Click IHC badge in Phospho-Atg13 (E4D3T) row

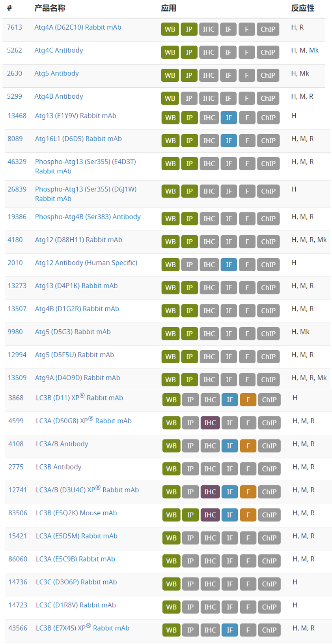point(209,163)
